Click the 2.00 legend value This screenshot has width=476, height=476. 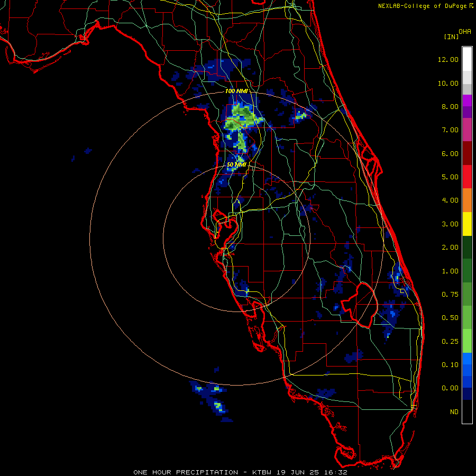click(450, 248)
